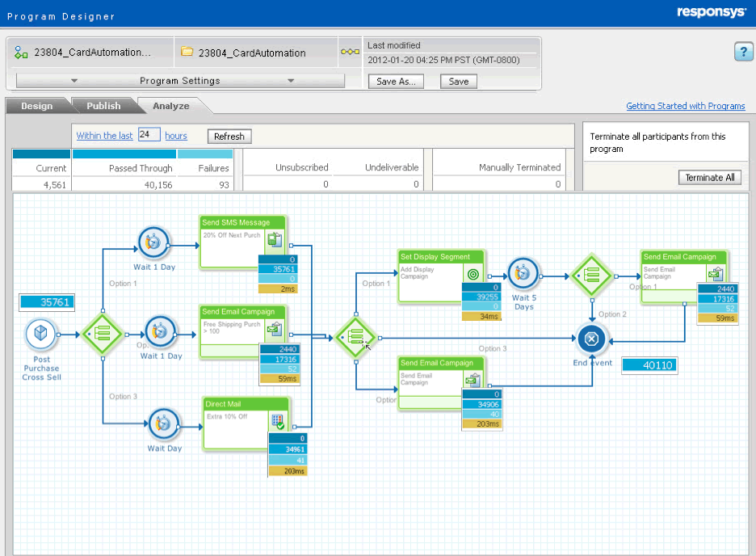Click the Last modified timestamp text
The width and height of the screenshot is (756, 556).
coord(443,60)
